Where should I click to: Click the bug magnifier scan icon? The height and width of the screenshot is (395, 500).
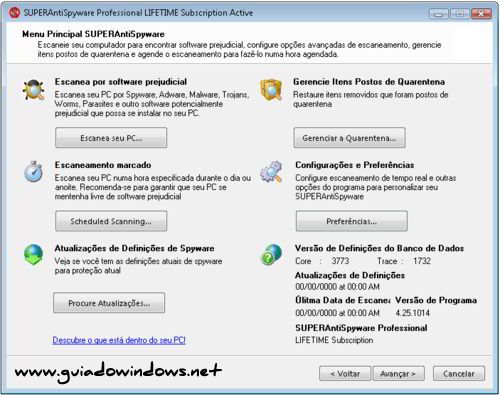[34, 90]
